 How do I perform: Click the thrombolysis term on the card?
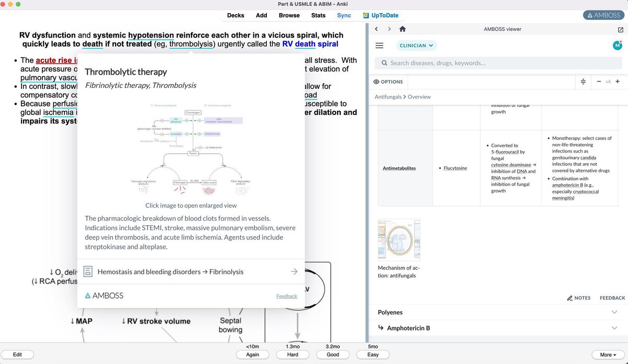pyautogui.click(x=192, y=44)
